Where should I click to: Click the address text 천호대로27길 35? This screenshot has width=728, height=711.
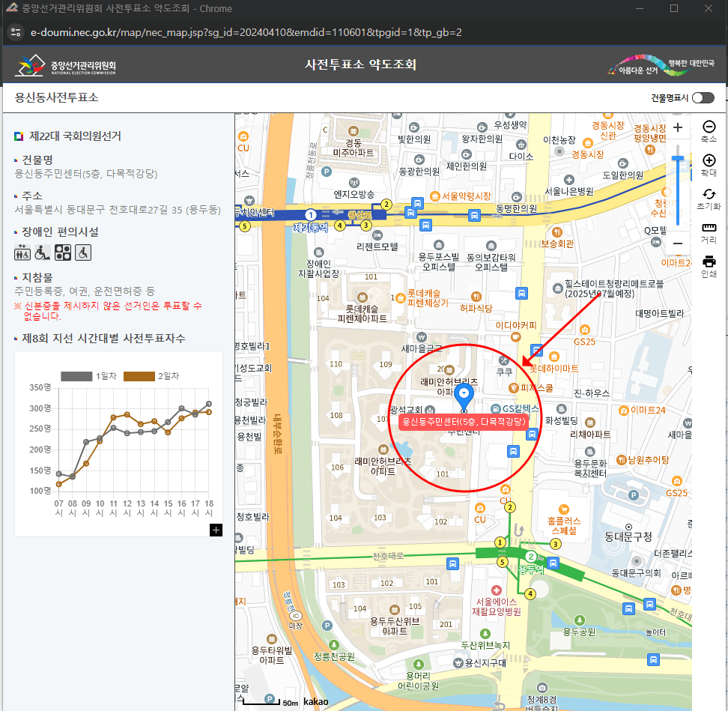(145, 210)
